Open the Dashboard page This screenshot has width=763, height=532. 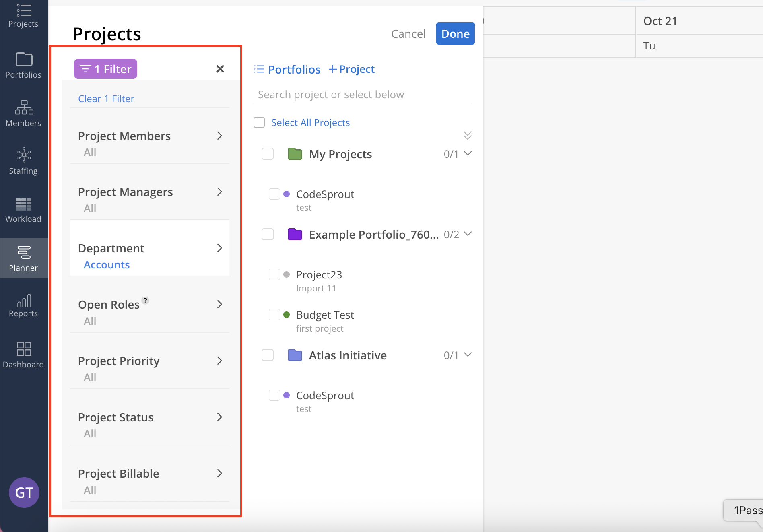tap(23, 355)
